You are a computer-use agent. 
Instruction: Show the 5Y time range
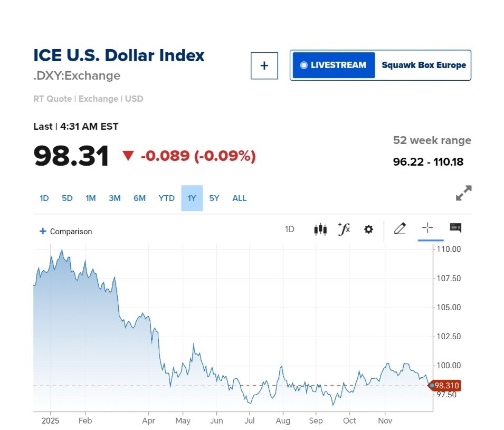click(x=214, y=198)
